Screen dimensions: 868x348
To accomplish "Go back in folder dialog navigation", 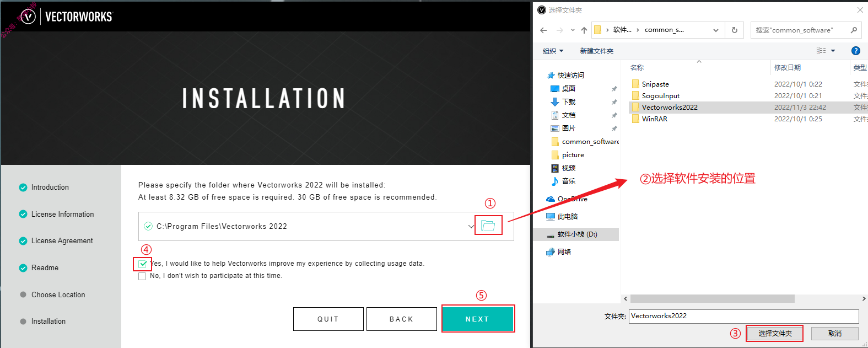I will [x=544, y=30].
